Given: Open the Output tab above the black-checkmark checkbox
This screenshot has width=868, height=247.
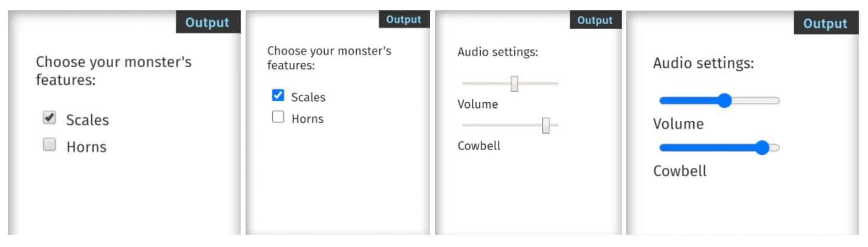Looking at the screenshot, I should click(207, 23).
